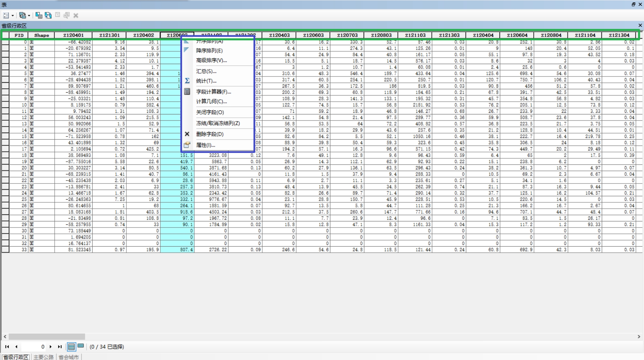Click the descending sort menu icon

pyautogui.click(x=186, y=50)
